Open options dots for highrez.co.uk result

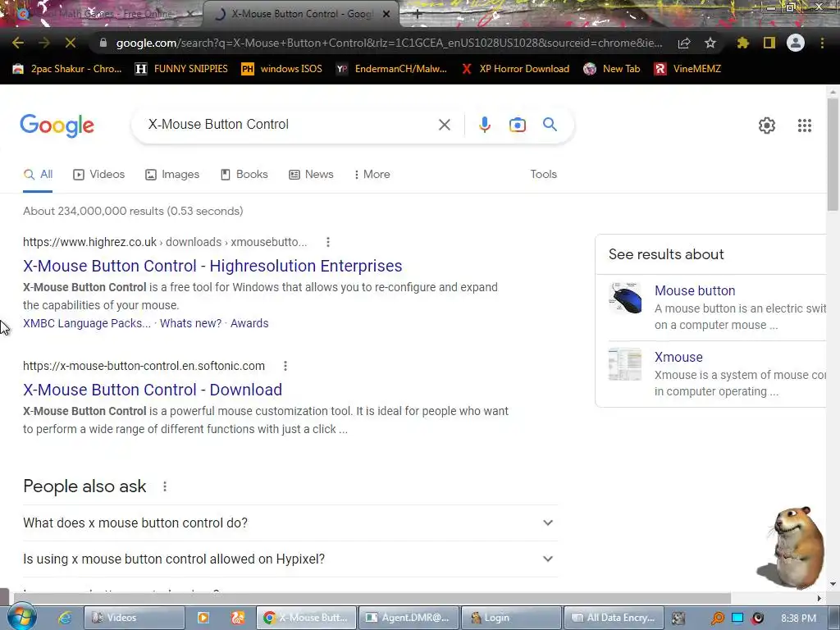(x=328, y=242)
